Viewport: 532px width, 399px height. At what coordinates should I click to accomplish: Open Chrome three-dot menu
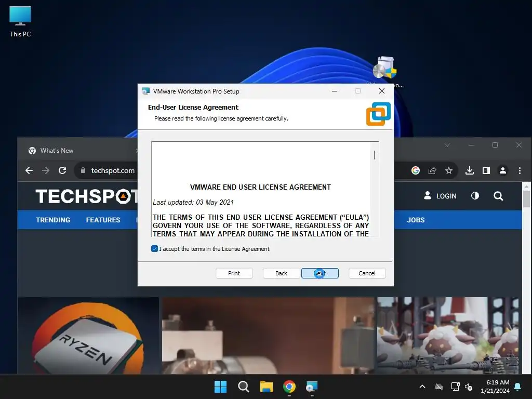520,170
